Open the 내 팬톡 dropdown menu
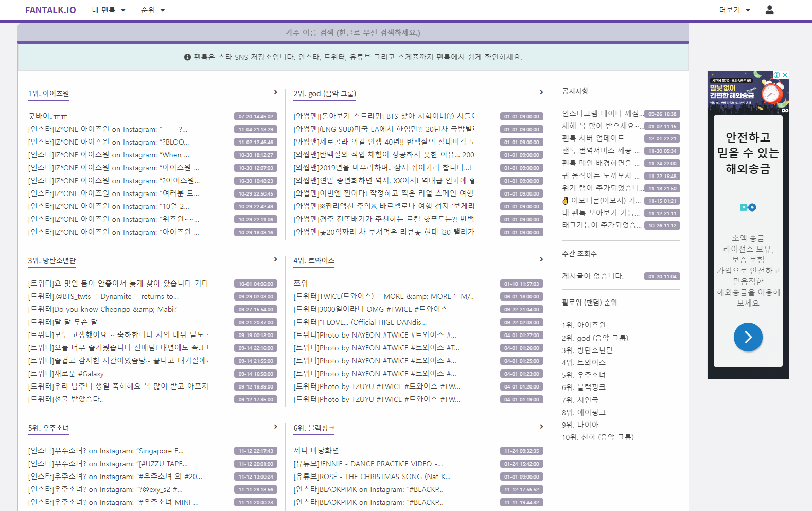The height and width of the screenshot is (511, 812). point(108,10)
